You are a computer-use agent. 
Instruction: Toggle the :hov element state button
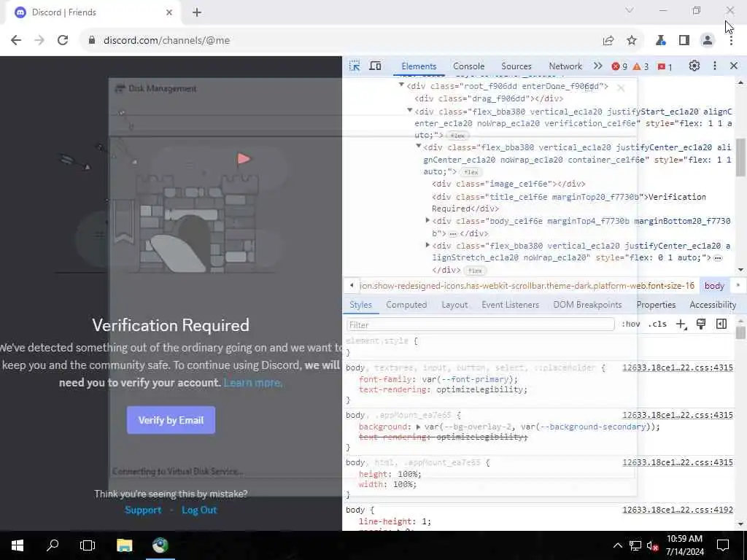click(x=631, y=324)
